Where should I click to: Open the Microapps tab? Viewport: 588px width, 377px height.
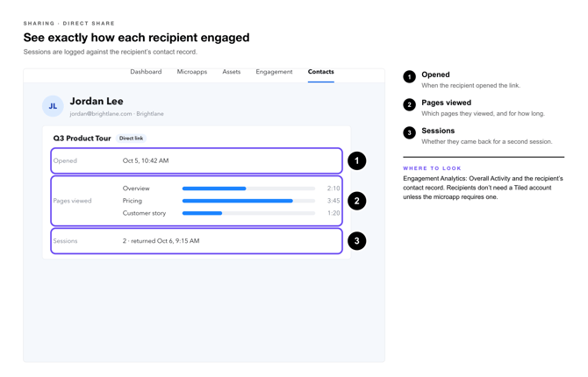click(192, 72)
